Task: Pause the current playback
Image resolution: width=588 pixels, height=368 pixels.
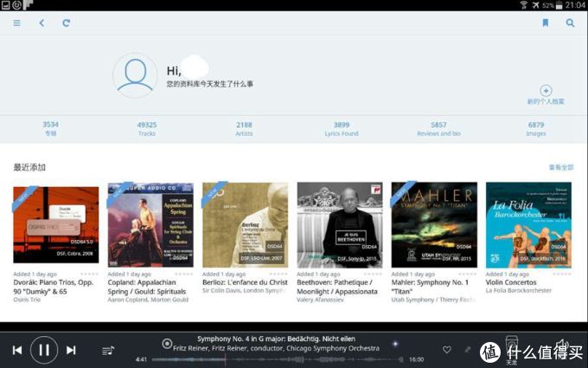Action: pyautogui.click(x=44, y=350)
